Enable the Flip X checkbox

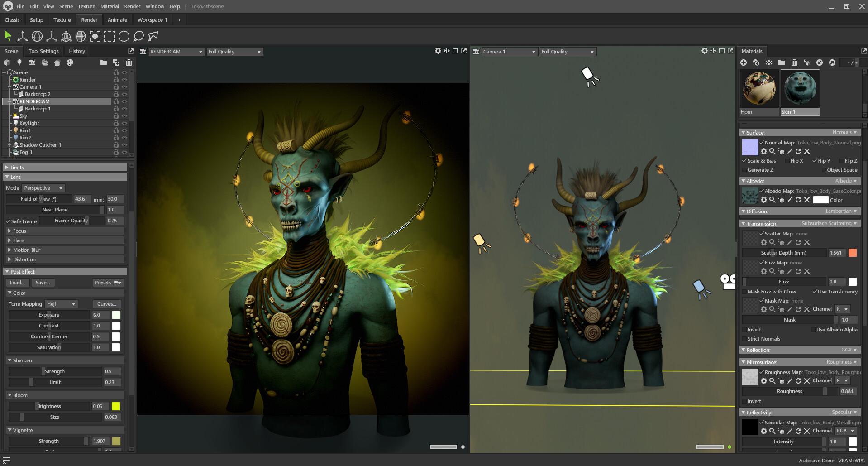point(787,161)
